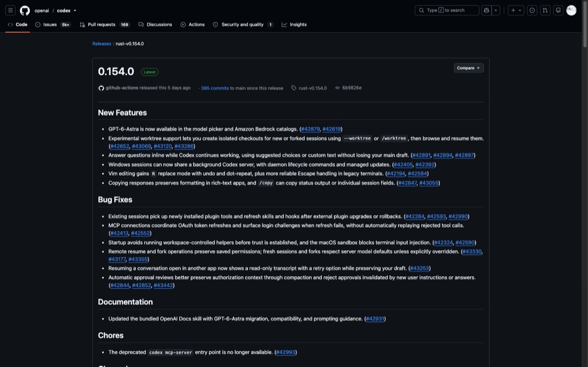588x367 pixels.
Task: Open the user avatar menu
Action: click(x=571, y=10)
